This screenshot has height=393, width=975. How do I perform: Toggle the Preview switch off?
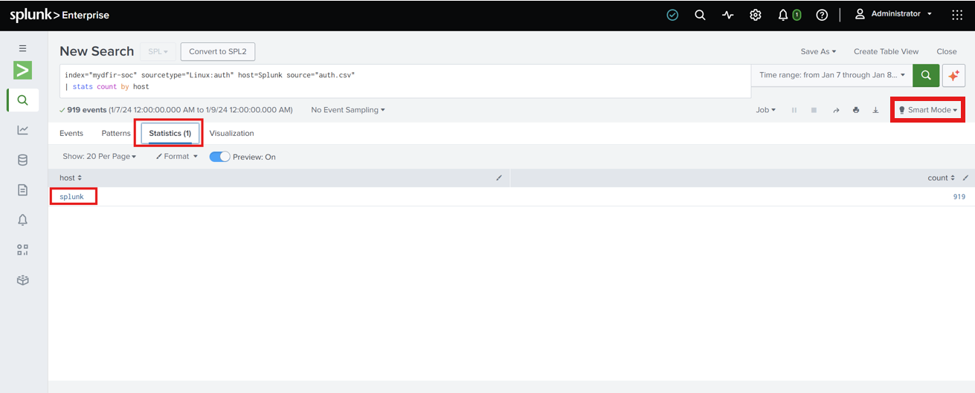[219, 157]
